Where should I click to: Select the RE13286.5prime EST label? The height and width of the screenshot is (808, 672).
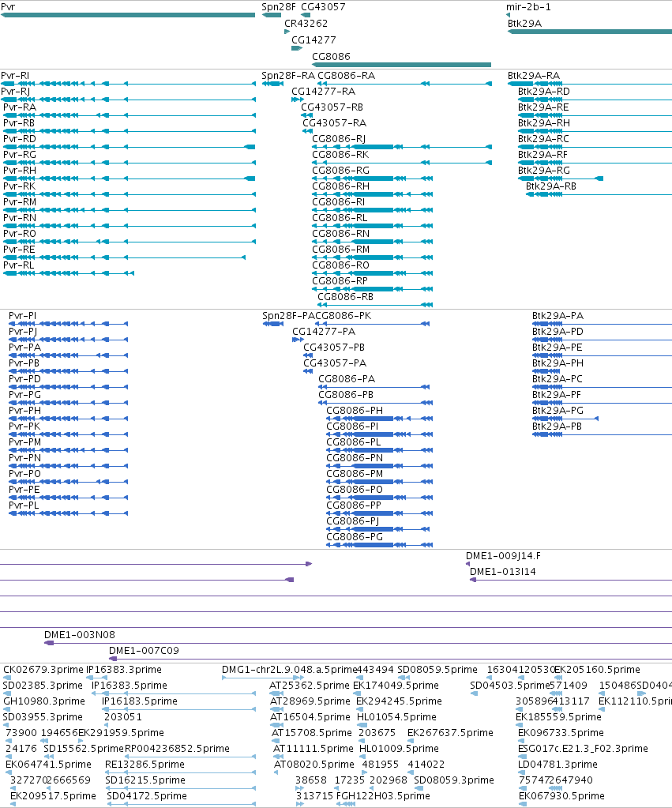[x=145, y=765]
